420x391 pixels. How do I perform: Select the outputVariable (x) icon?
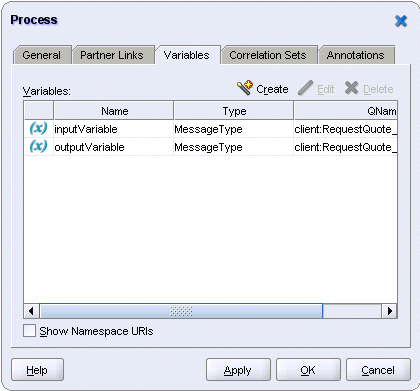(x=38, y=146)
